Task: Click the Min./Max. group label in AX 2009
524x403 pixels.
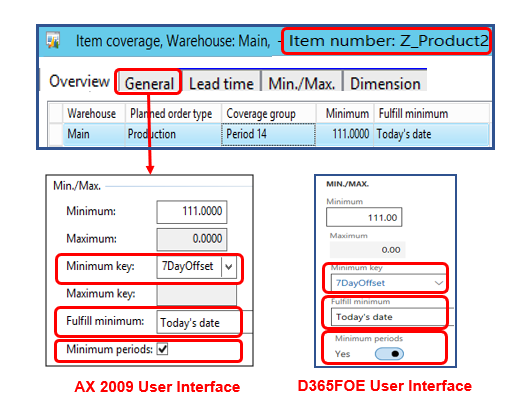Action: [x=77, y=186]
